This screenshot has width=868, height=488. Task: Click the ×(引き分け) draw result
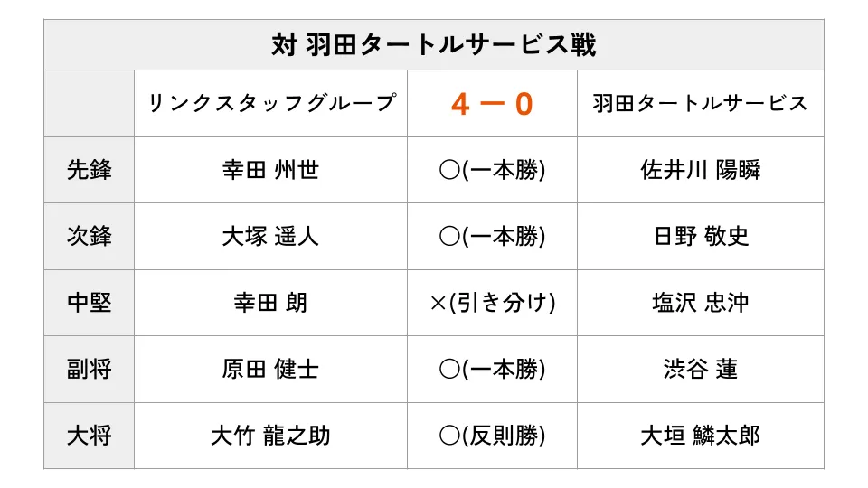pos(492,303)
